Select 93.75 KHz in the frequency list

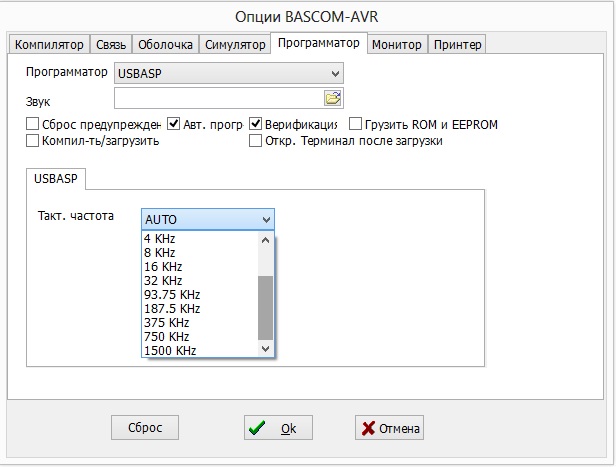pyautogui.click(x=200, y=295)
